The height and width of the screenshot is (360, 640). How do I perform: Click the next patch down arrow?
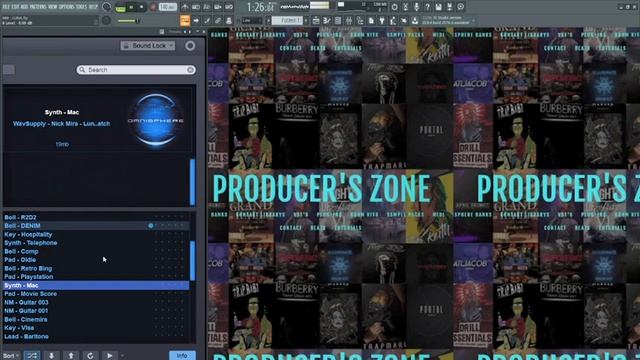51,356
